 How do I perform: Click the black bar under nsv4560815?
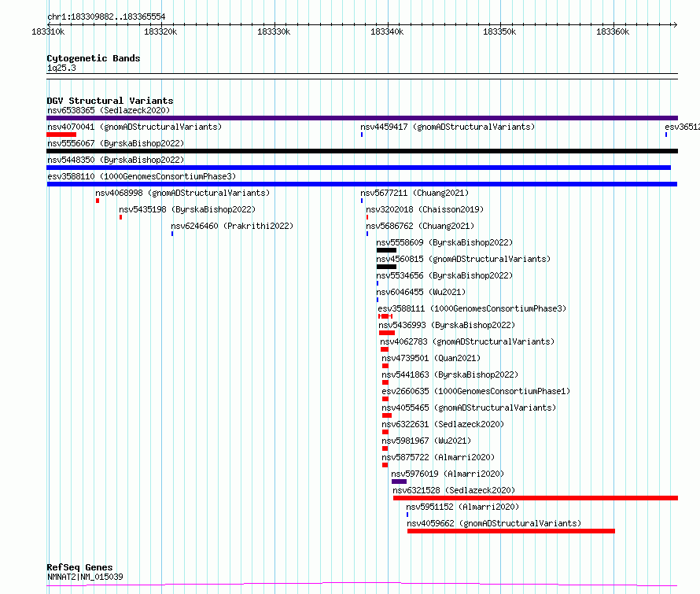point(387,267)
